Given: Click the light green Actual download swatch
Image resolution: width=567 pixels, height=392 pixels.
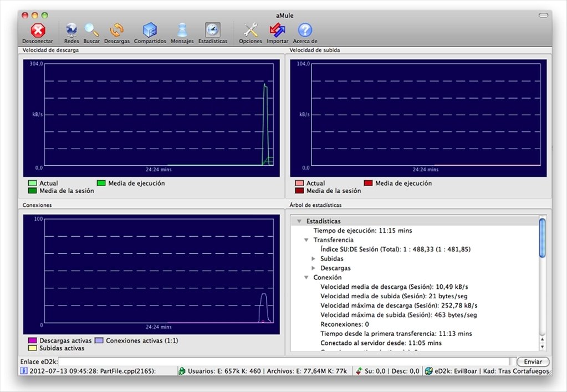Looking at the screenshot, I should 32,183.
